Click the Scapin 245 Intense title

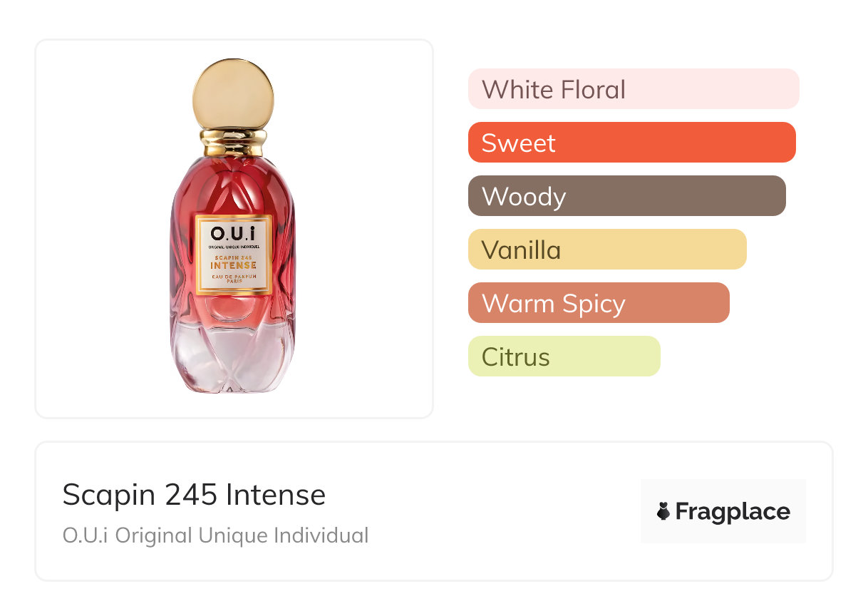[194, 495]
